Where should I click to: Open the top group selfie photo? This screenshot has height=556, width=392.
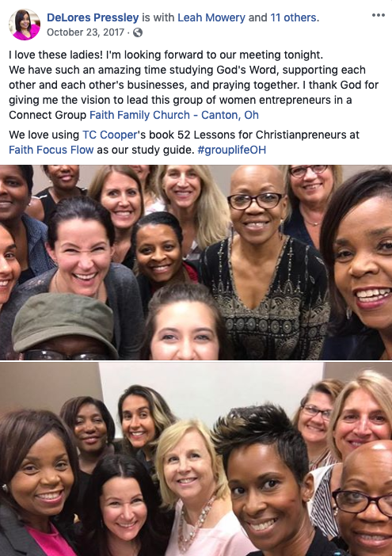[196, 262]
